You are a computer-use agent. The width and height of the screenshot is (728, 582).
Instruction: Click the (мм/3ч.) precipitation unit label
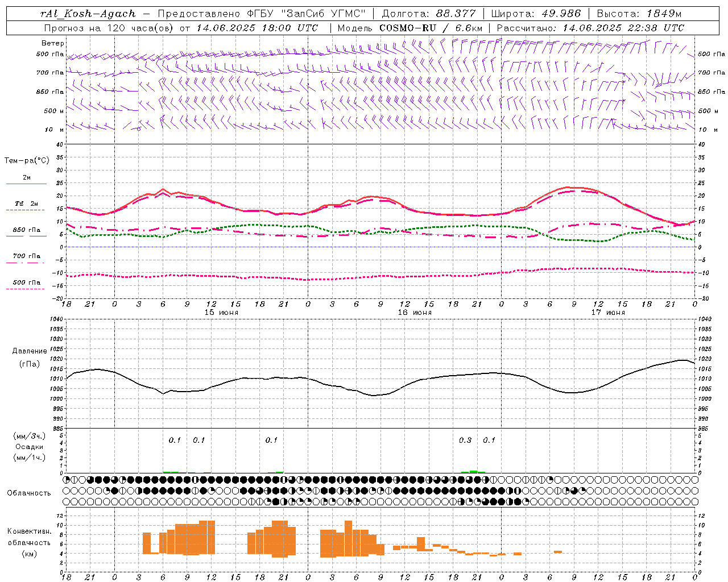pos(30,436)
